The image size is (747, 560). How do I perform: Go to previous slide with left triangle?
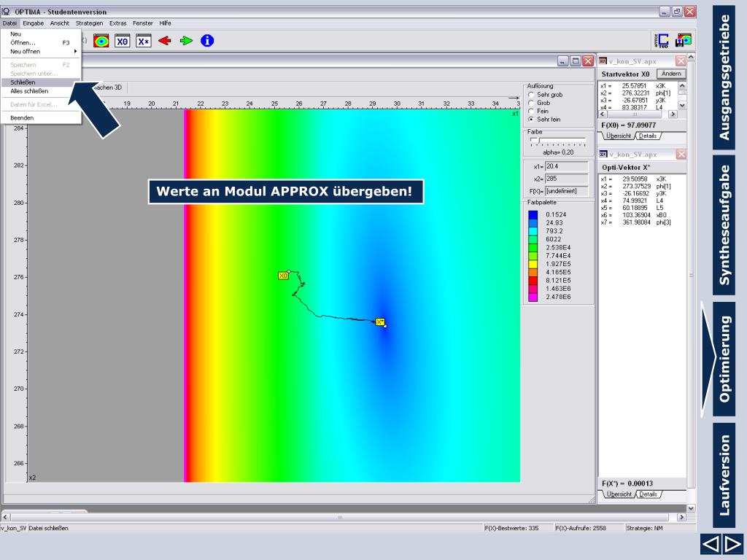(x=711, y=543)
